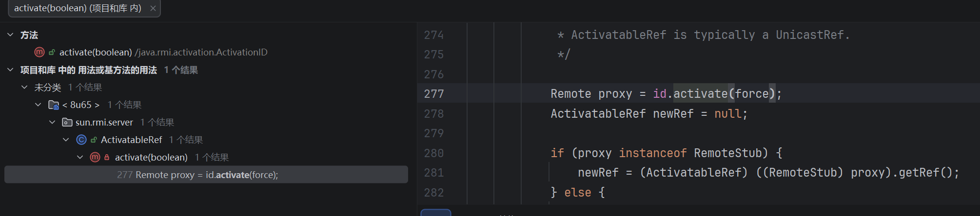
Task: Collapse the < 8u65 > library node
Action: 38,105
